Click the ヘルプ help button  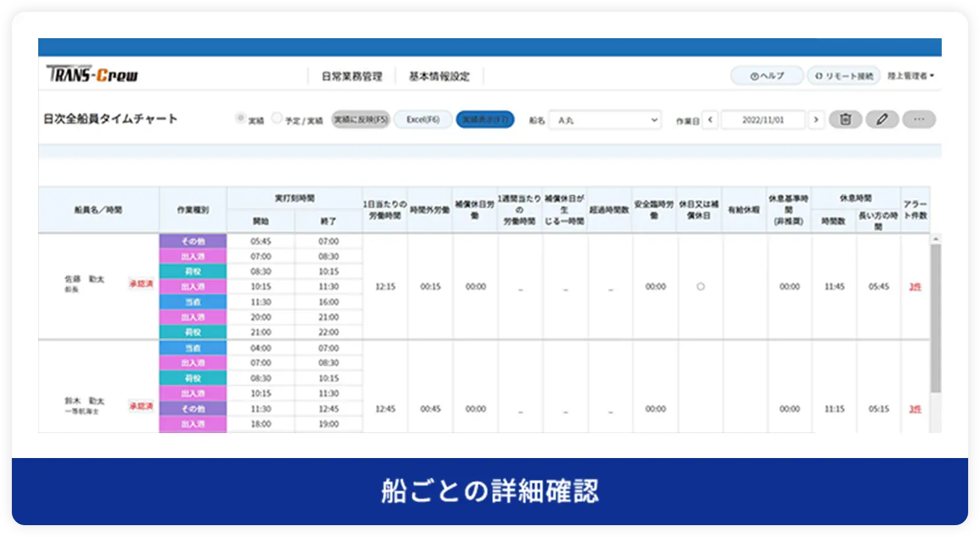pos(767,76)
